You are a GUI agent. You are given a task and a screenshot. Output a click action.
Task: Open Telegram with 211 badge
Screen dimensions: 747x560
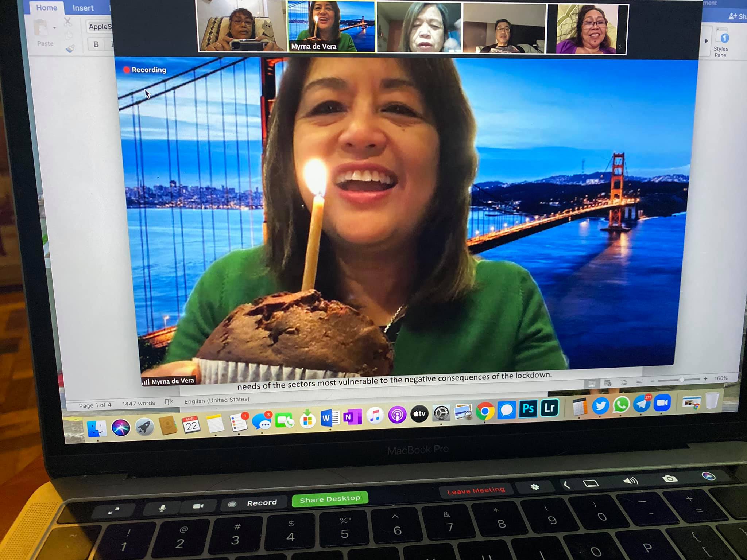click(x=642, y=404)
